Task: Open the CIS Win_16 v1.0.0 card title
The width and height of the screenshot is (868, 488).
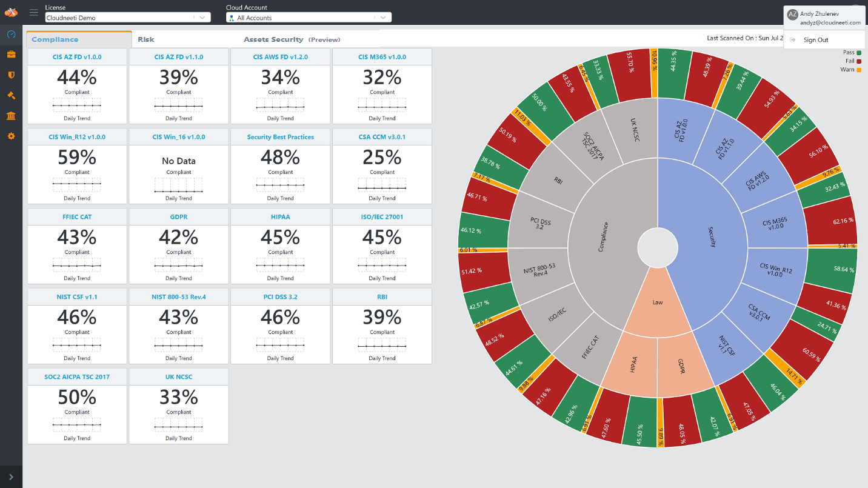Action: click(179, 137)
